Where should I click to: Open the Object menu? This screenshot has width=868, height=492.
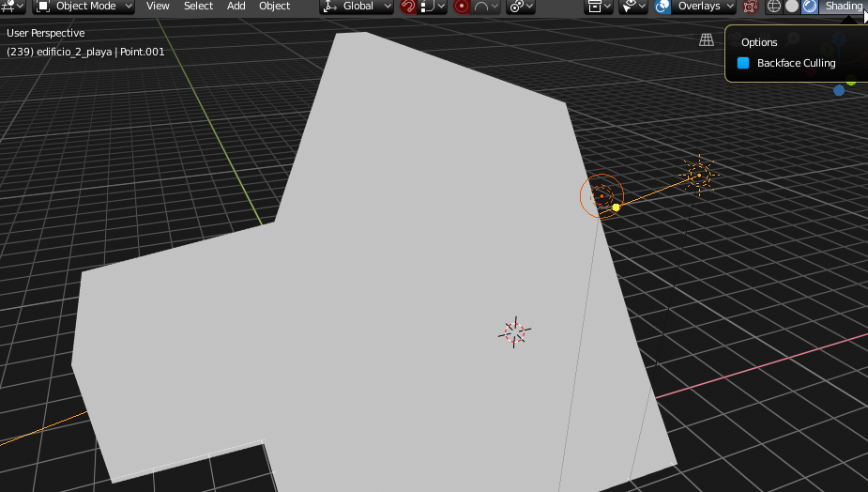[275, 6]
